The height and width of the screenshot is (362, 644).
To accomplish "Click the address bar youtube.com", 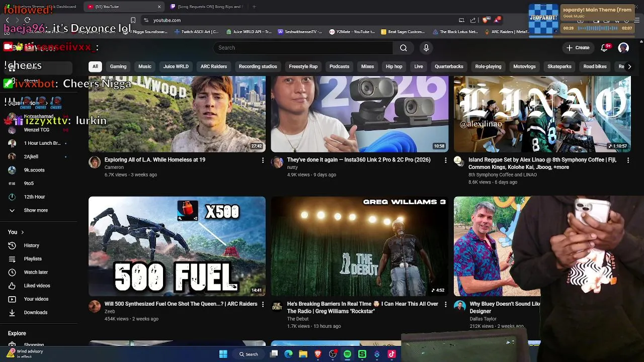I will pyautogui.click(x=167, y=20).
